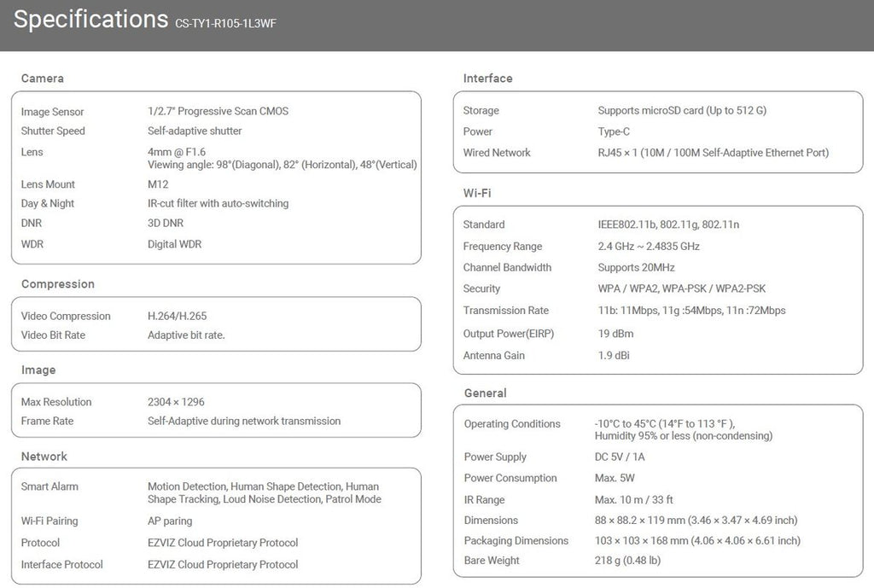The height and width of the screenshot is (588, 874).
Task: Select the model number CS-TY1-R105-1L3WF
Action: [225, 24]
